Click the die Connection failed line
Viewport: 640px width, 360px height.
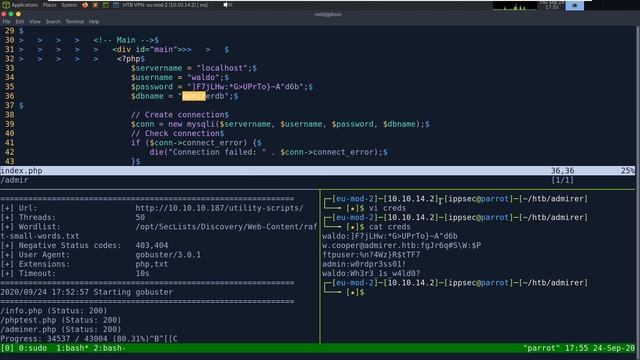coord(268,152)
